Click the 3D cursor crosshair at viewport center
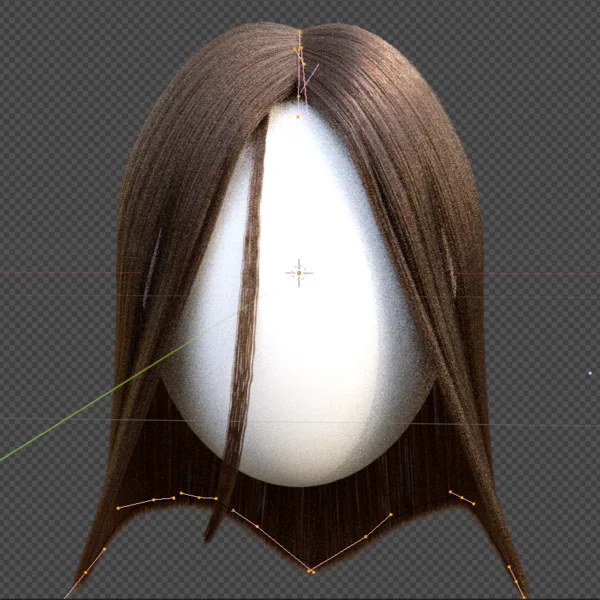Screen dimensions: 600x600 [x=299, y=272]
